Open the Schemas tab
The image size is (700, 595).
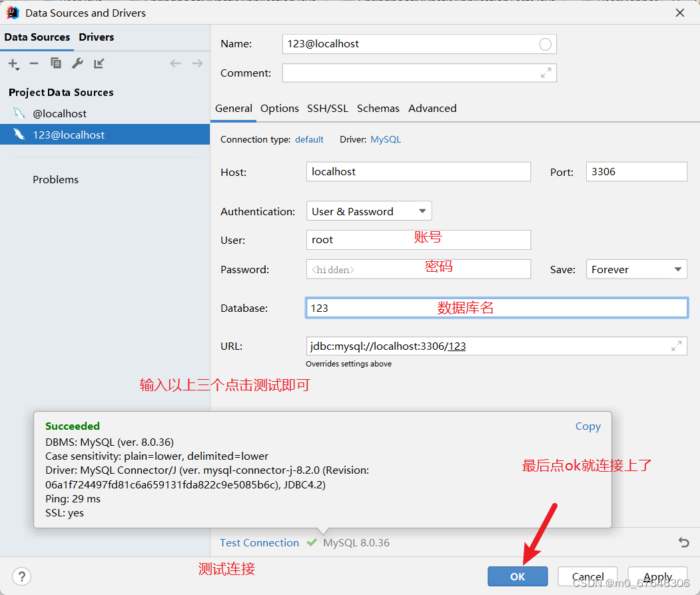coord(378,109)
